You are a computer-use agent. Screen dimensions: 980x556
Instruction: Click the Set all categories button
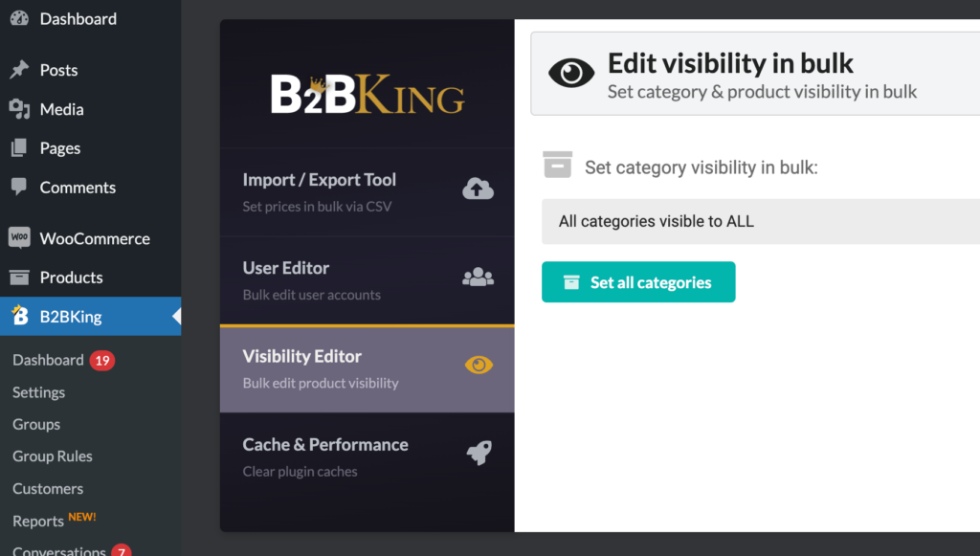638,281
